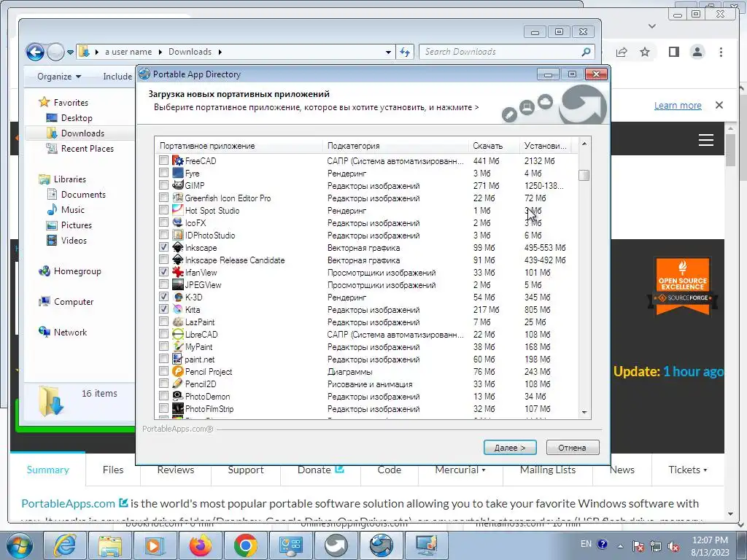The height and width of the screenshot is (560, 747).
Task: Click the PhotoFilmStrip app icon
Action: point(178,408)
